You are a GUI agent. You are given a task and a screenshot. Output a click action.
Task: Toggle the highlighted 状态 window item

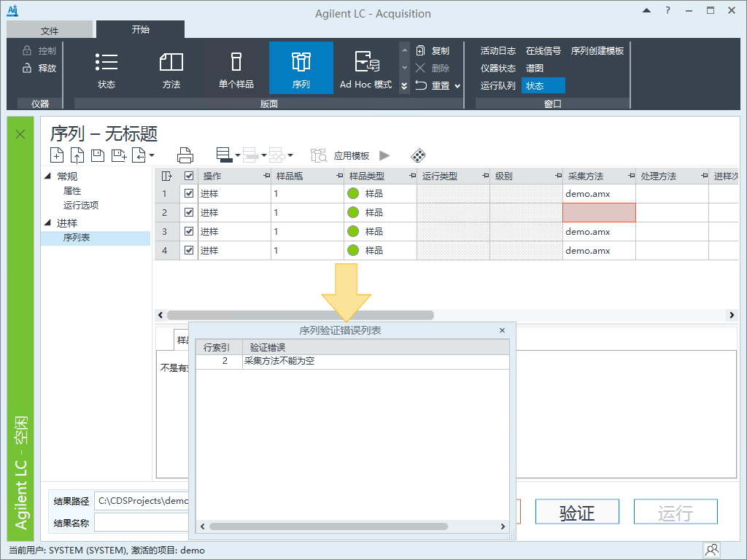point(543,86)
